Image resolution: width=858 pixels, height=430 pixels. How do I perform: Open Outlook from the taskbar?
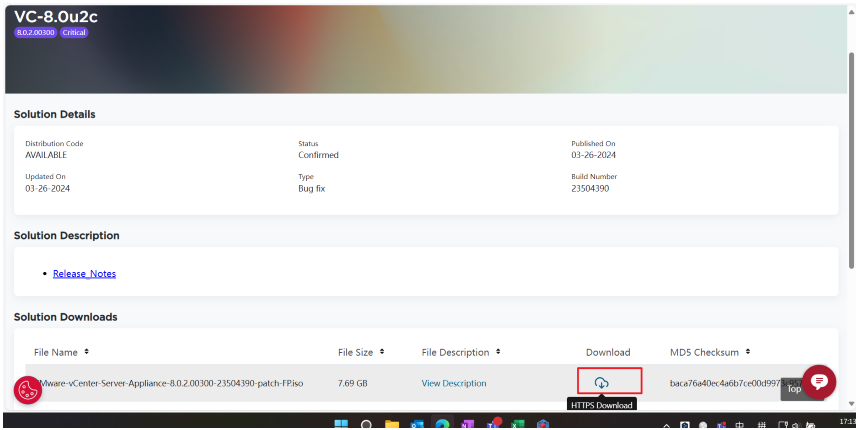click(417, 425)
